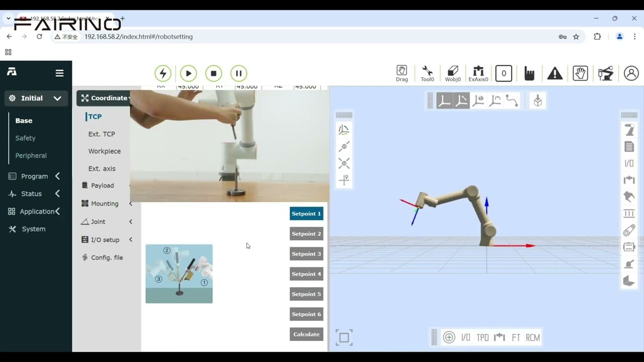
Task: Click the Setpoint 1 button
Action: 306,214
